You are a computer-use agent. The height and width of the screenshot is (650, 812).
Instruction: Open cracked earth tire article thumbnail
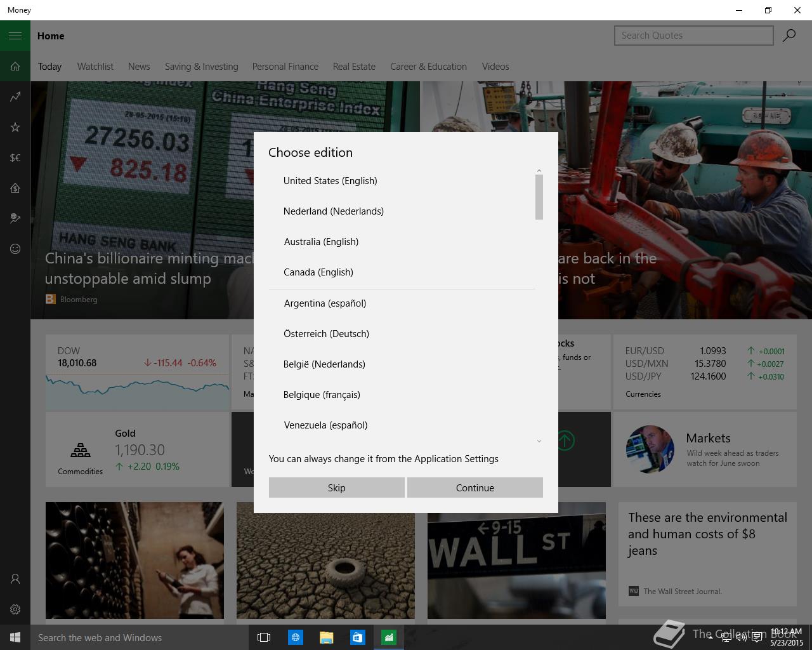point(325,560)
